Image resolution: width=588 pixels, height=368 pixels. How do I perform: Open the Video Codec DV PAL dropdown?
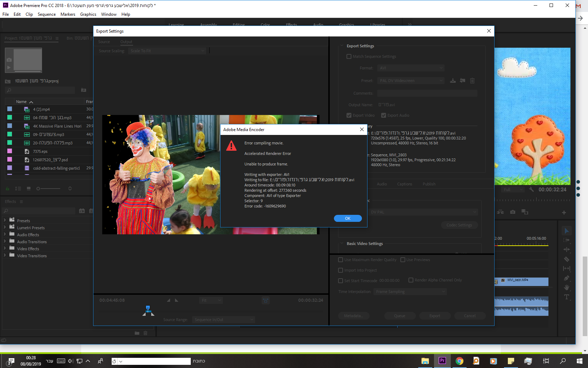[423, 212]
